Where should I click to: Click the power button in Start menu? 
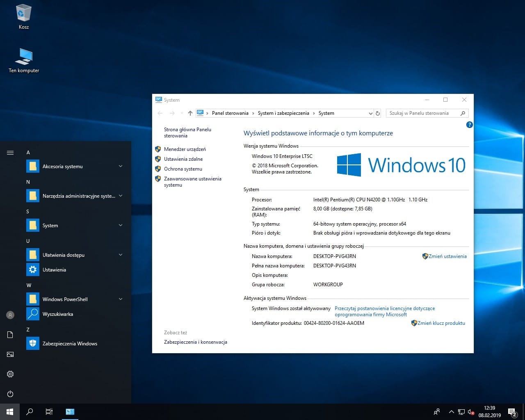point(10,394)
